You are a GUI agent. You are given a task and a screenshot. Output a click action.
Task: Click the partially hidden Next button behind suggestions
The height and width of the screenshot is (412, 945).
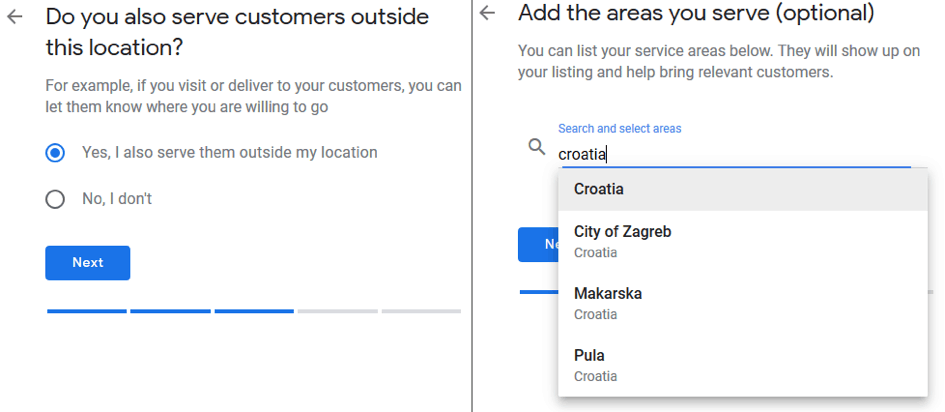tap(538, 245)
